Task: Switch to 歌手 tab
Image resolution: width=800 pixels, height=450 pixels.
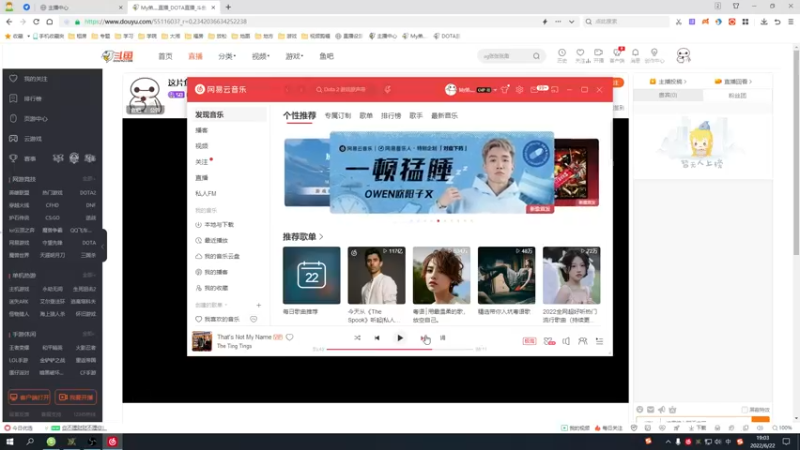Action: pos(416,116)
